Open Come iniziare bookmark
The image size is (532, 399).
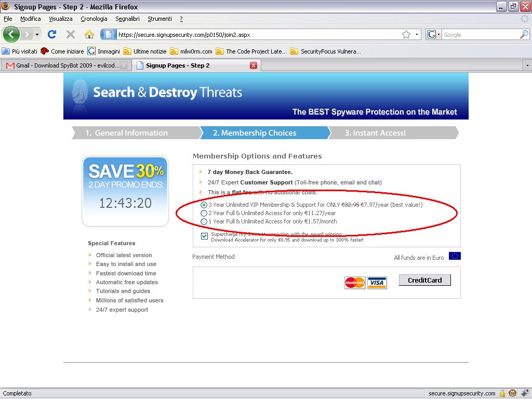pos(62,51)
